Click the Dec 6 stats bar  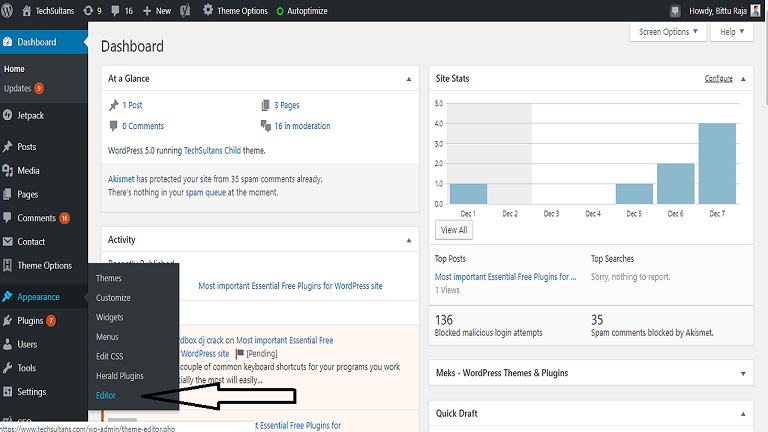675,184
